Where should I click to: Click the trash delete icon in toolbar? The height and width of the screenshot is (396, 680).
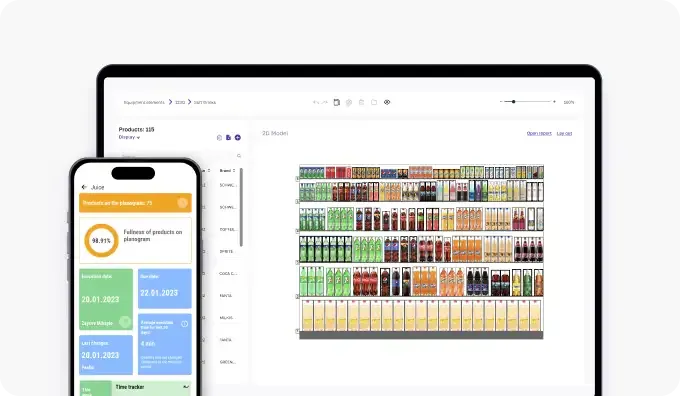(361, 102)
